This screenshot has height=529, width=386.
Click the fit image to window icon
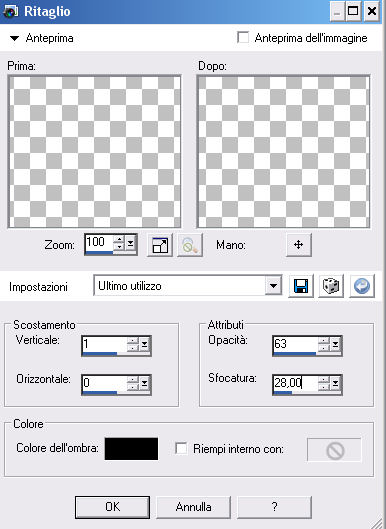[x=160, y=245]
